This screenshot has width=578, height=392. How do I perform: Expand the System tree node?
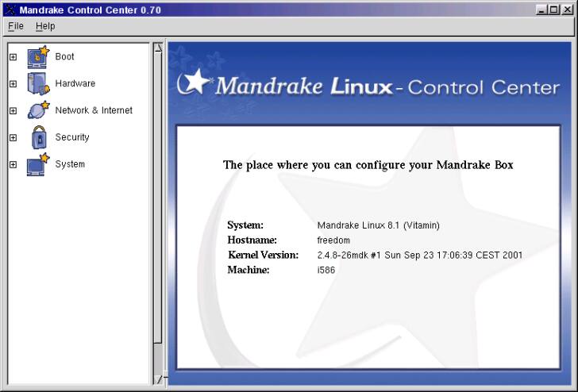(13, 164)
